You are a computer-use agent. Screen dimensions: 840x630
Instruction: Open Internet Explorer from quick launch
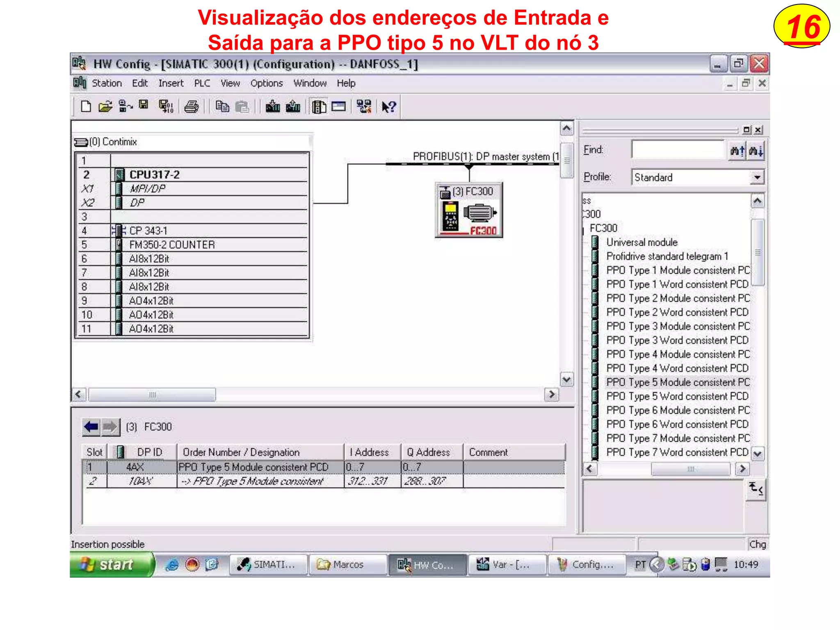[171, 565]
